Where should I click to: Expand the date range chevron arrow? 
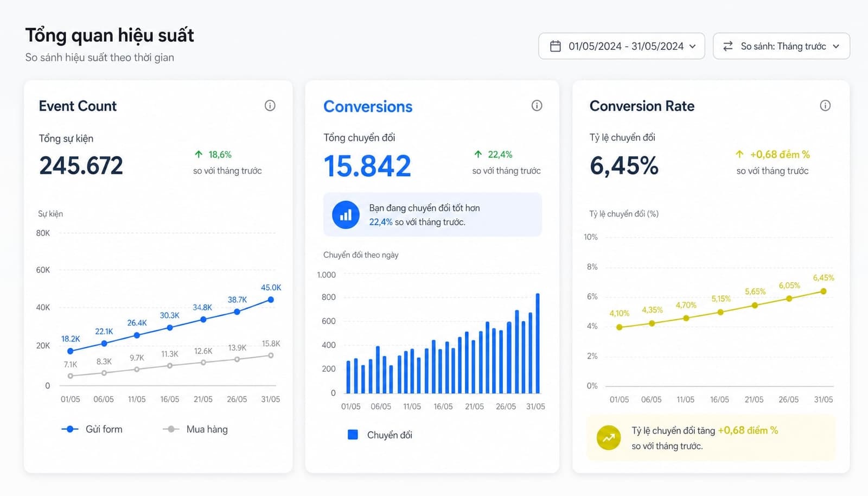point(692,47)
